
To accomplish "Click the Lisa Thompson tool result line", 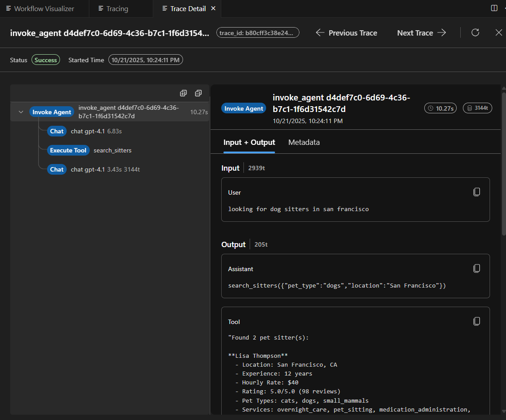I will click(x=258, y=356).
